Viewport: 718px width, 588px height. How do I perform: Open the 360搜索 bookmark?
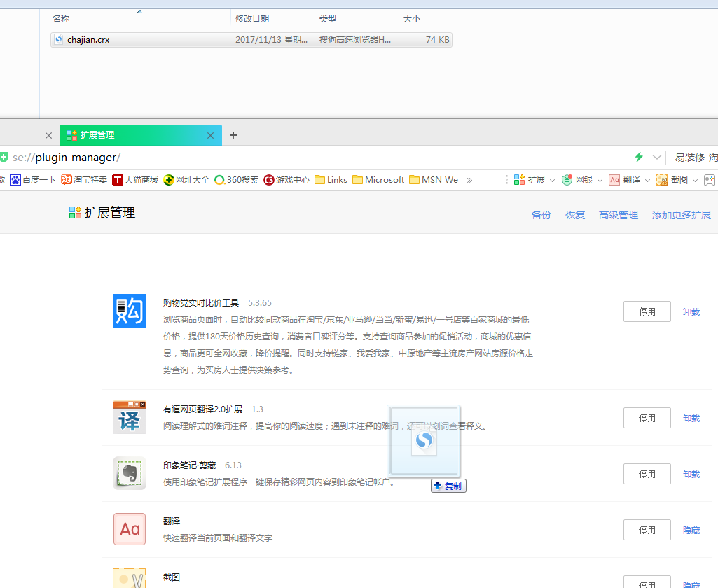(x=236, y=180)
